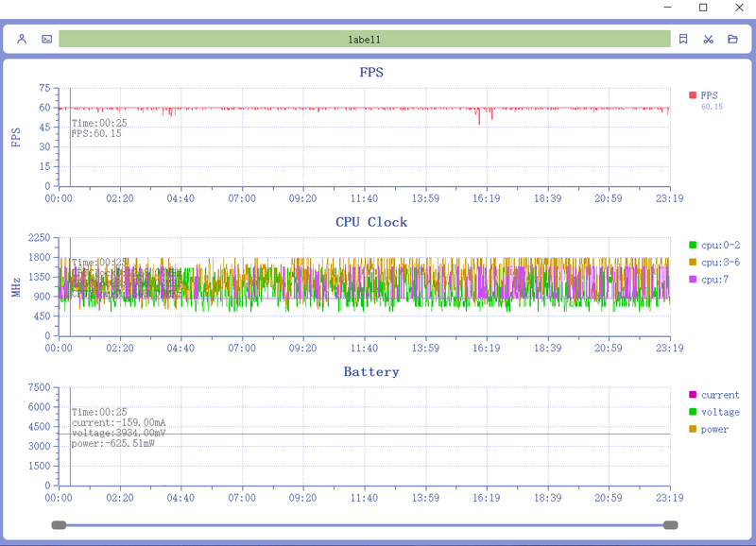Click the power:-625.51mW tooltip text
The width and height of the screenshot is (756, 546).
pyautogui.click(x=112, y=443)
